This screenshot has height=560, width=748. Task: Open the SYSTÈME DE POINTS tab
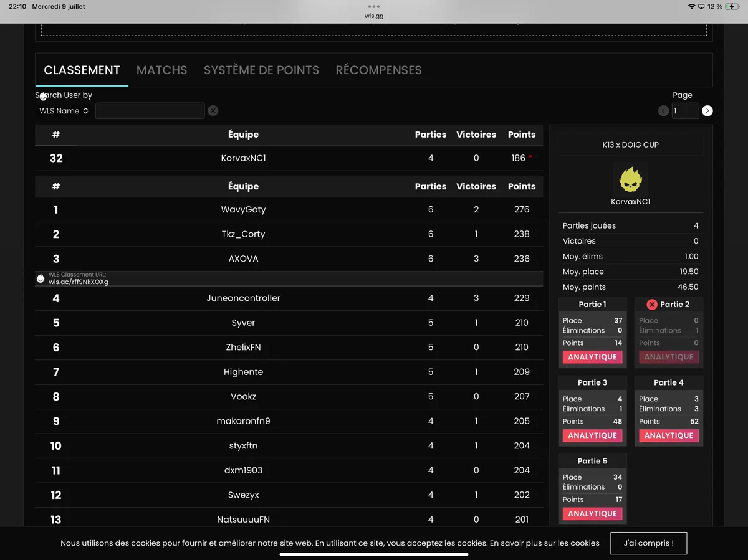(261, 70)
